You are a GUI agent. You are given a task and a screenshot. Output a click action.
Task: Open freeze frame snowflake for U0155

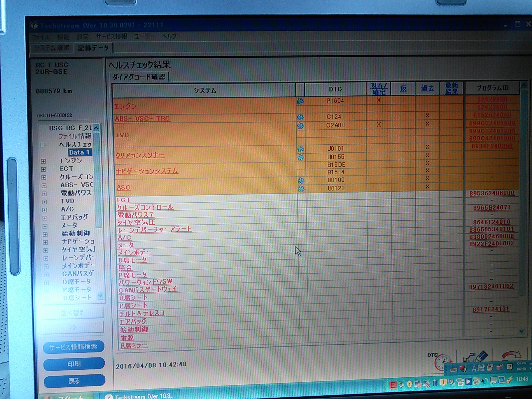301,157
